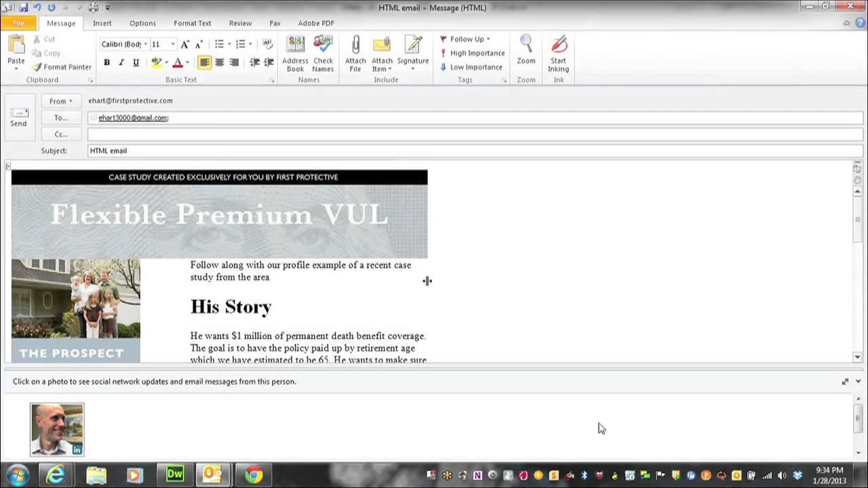Toggle Bold formatting
The width and height of the screenshot is (868, 488).
click(106, 62)
